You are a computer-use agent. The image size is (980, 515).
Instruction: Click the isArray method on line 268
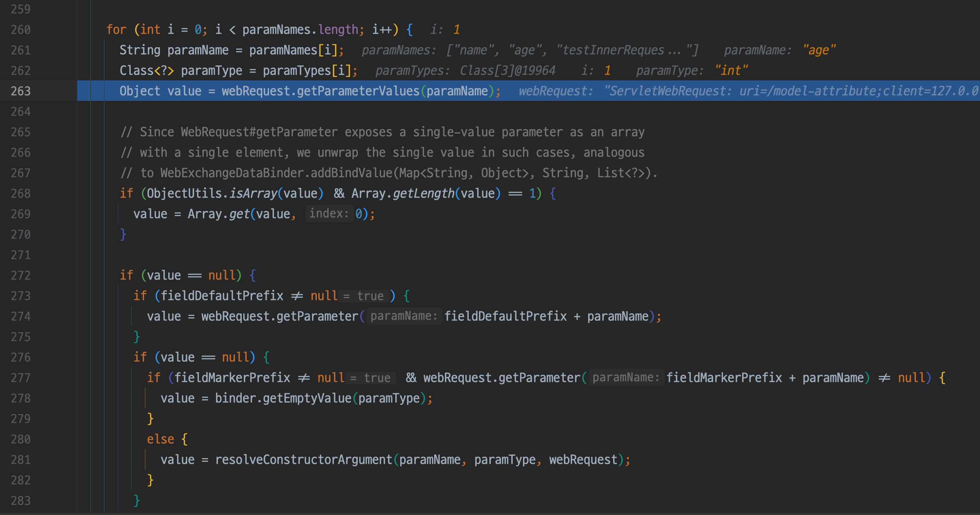[x=253, y=193]
